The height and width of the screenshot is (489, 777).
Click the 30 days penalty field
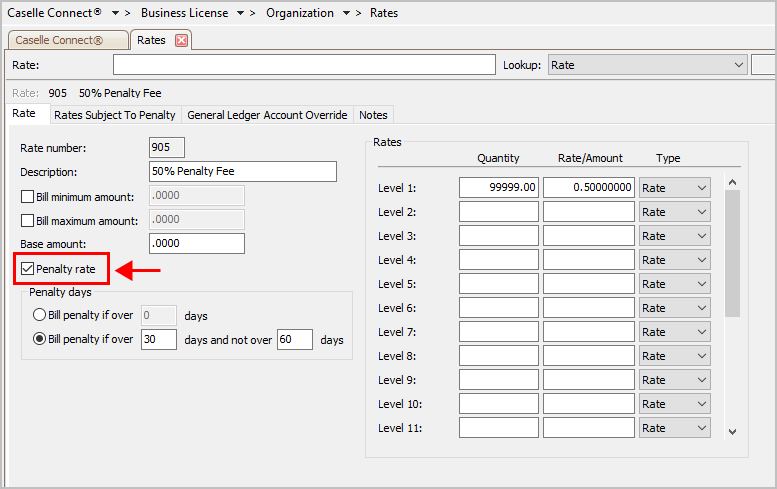(159, 339)
